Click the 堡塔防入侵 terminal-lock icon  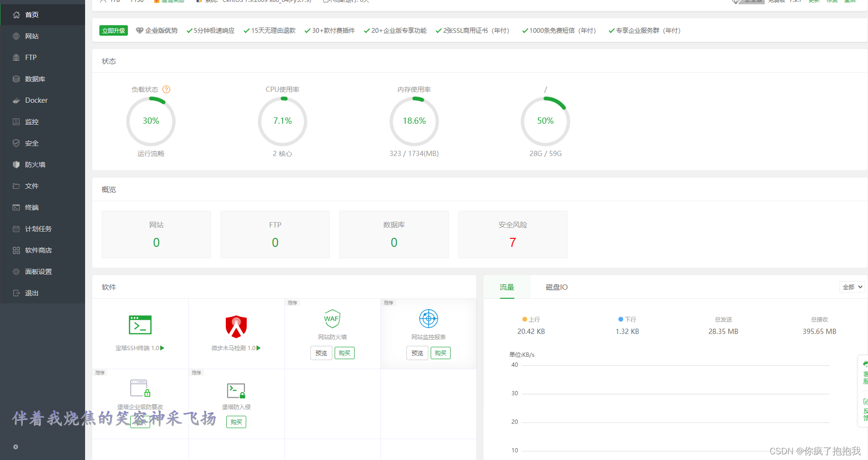pyautogui.click(x=236, y=391)
